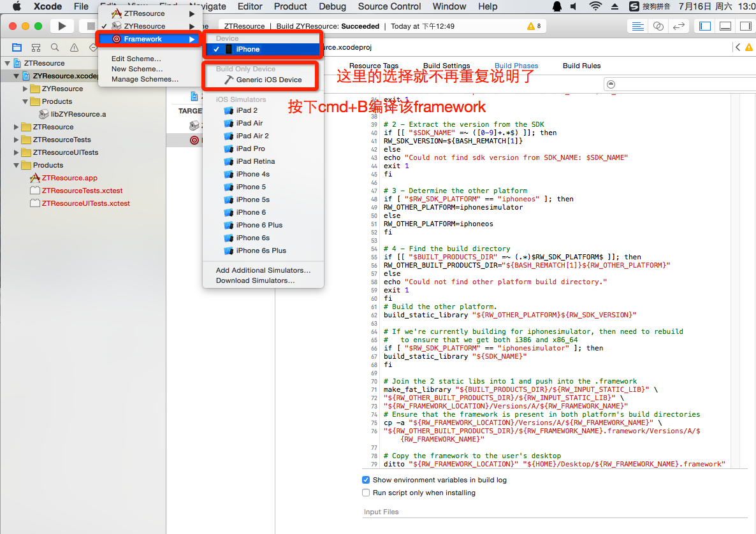The image size is (756, 534).
Task: Open the Find navigator magnifier icon
Action: tap(55, 47)
